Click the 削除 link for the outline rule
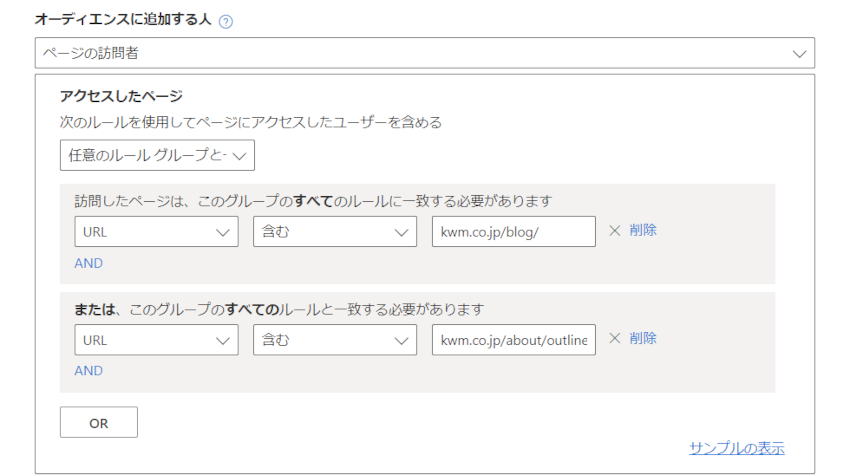 [x=643, y=338]
